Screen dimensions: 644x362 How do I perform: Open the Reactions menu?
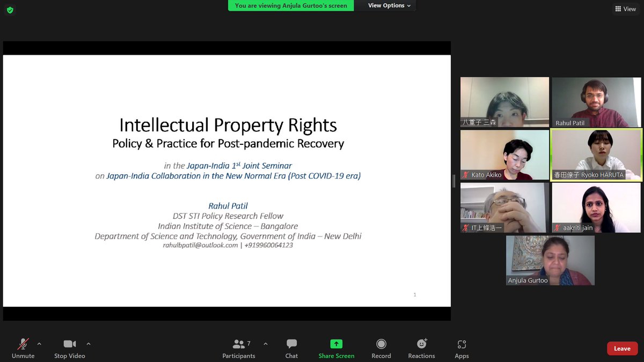pyautogui.click(x=422, y=349)
